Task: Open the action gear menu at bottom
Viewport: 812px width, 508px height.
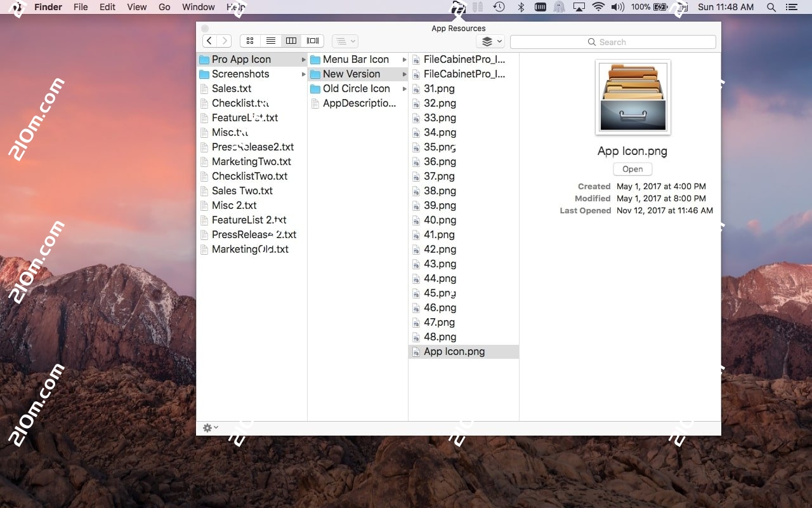Action: coord(209,427)
